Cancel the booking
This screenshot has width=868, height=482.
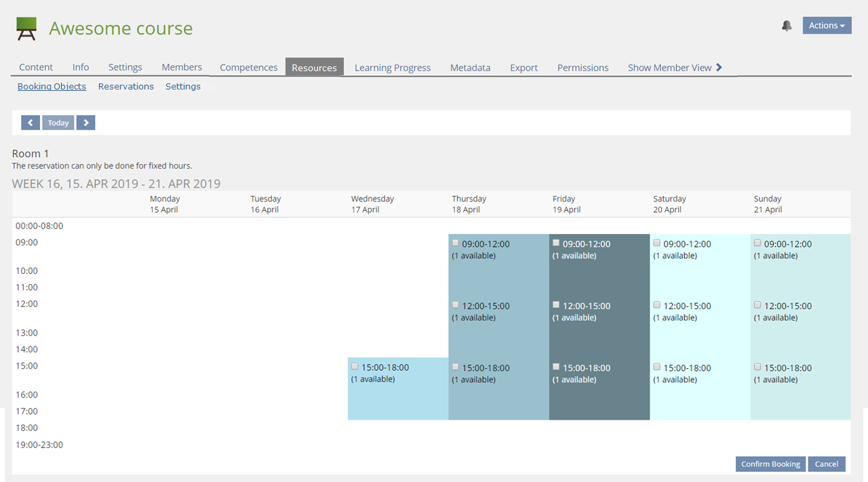point(826,464)
